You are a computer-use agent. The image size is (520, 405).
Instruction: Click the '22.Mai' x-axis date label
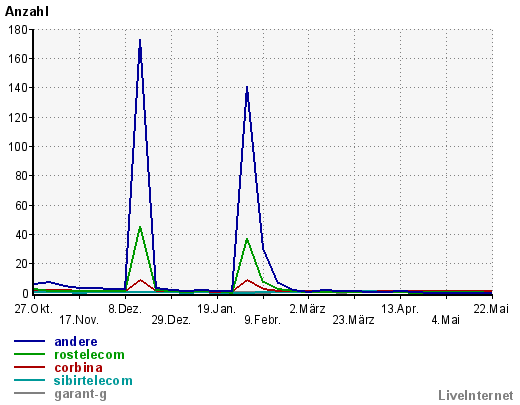(x=491, y=309)
